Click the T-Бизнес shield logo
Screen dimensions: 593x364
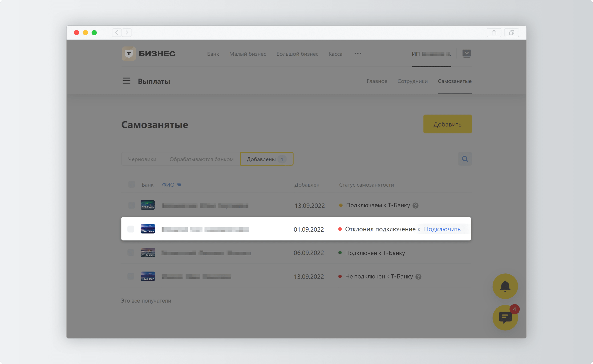pos(129,53)
